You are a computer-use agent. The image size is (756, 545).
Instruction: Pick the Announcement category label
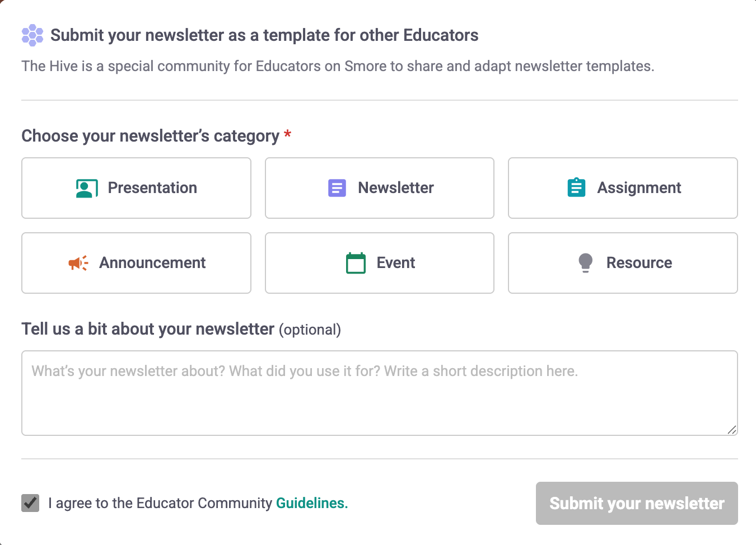tap(152, 263)
